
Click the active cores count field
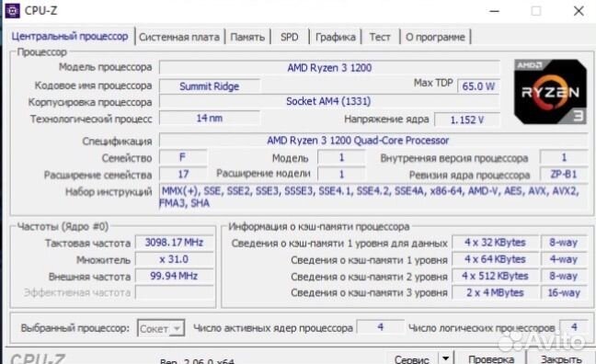point(380,327)
